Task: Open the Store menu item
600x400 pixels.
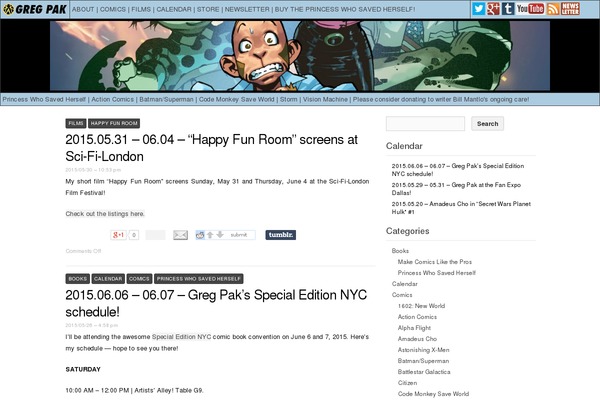Action: [x=208, y=9]
